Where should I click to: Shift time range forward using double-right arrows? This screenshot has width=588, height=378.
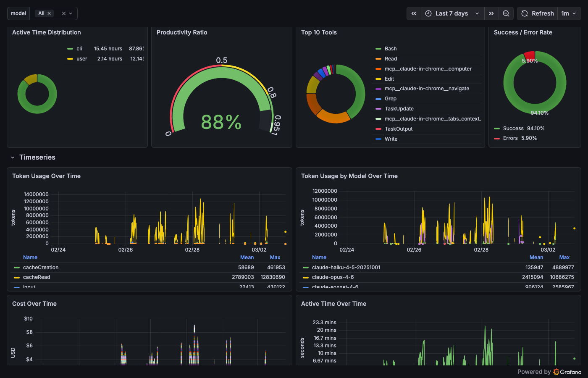pyautogui.click(x=491, y=13)
